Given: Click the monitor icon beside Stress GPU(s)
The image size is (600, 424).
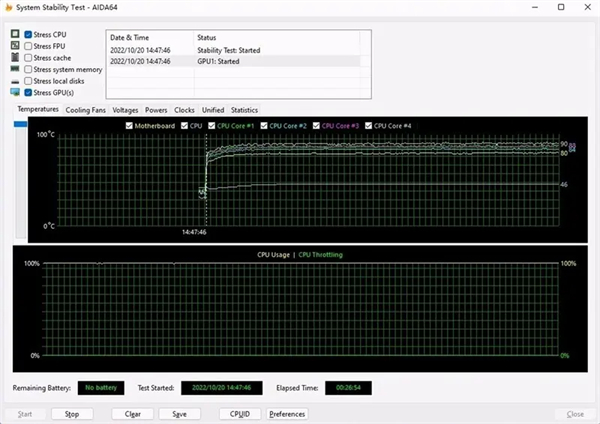Looking at the screenshot, I should pos(14,93).
